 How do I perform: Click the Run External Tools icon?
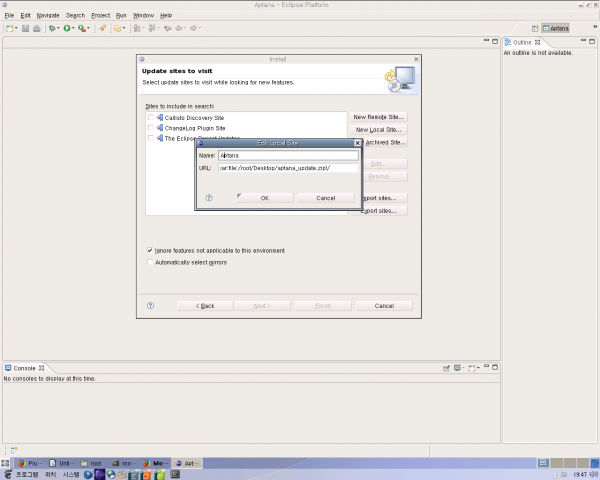82,28
